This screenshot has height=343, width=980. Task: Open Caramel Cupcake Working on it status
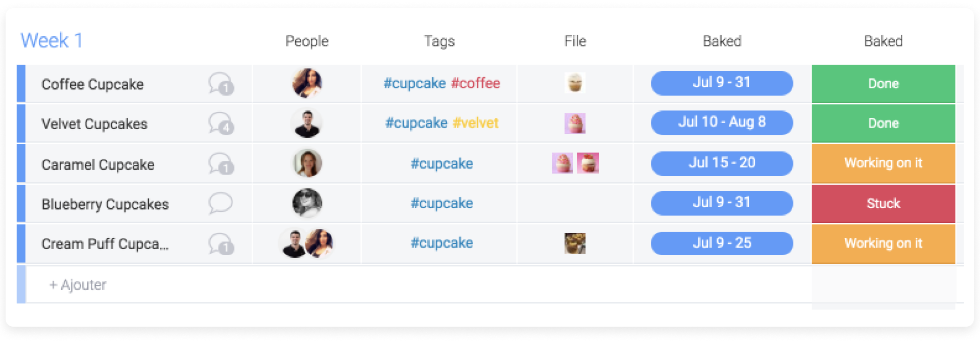883,163
